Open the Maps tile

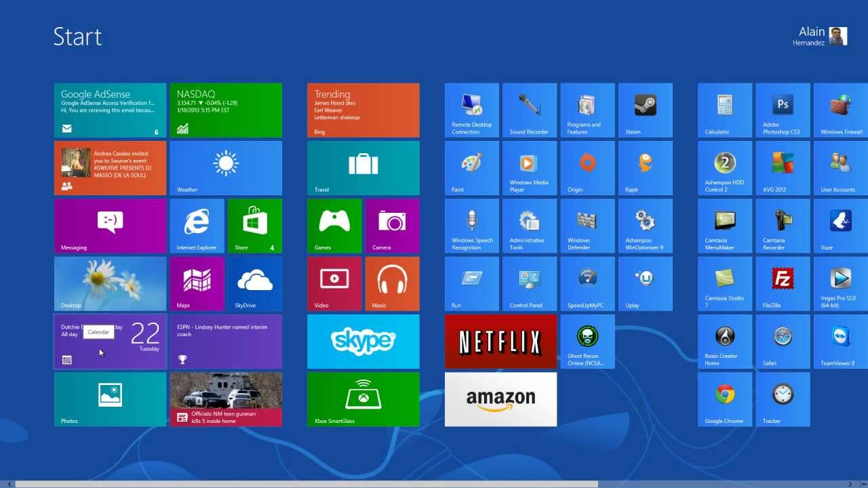[x=197, y=284]
